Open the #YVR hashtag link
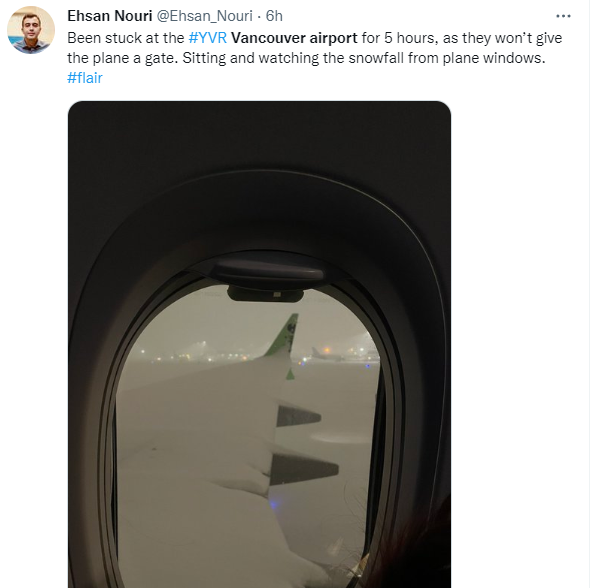Image resolution: width=591 pixels, height=588 pixels. tap(207, 38)
